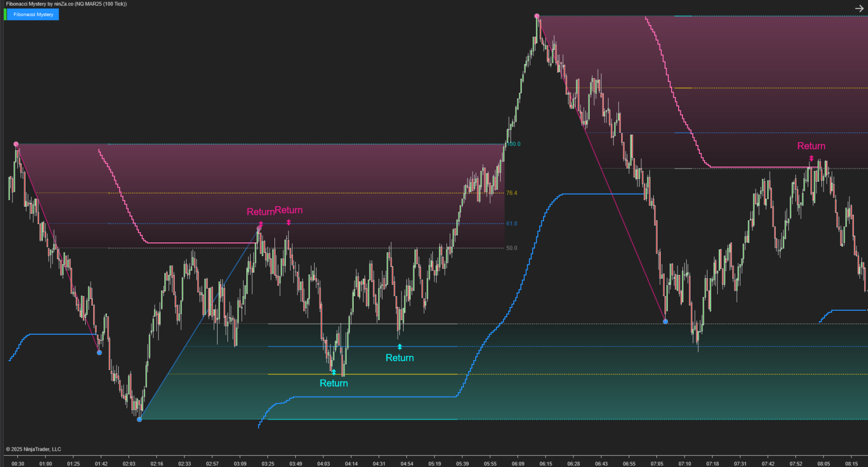This screenshot has width=868, height=467.
Task: Click the 06:28 time axis label
Action: 573,464
